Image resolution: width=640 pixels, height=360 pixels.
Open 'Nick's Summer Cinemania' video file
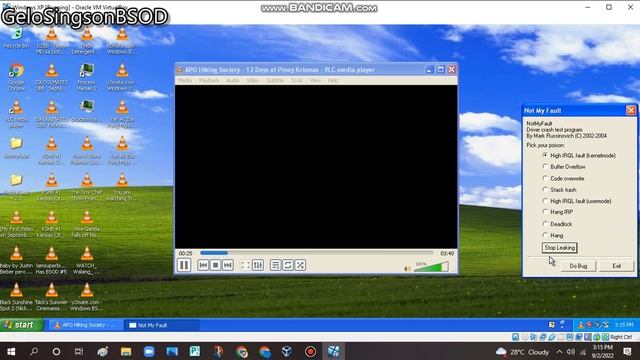(51, 297)
